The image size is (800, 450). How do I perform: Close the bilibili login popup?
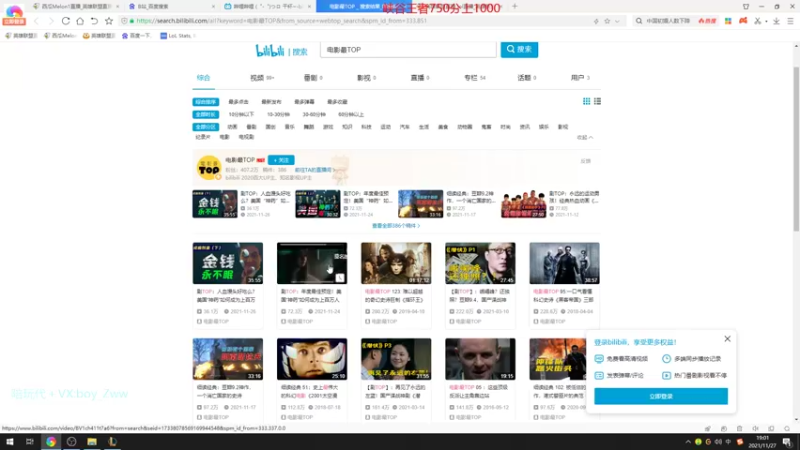click(728, 339)
